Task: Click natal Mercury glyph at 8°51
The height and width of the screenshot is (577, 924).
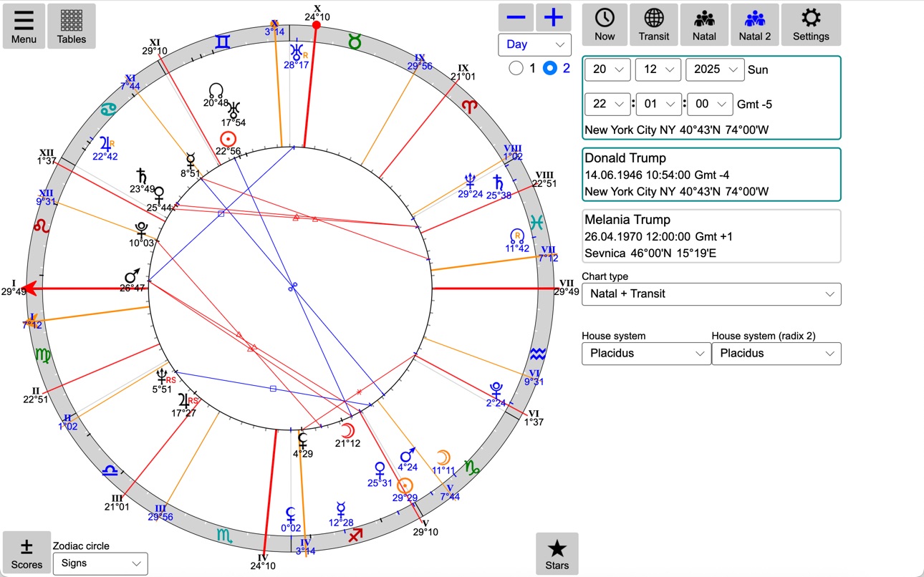Action: point(191,160)
